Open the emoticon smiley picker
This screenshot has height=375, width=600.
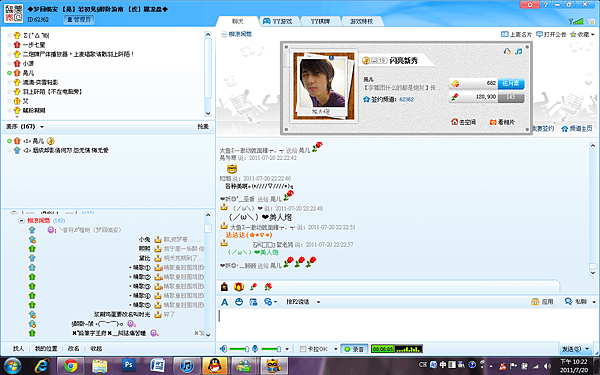click(239, 302)
